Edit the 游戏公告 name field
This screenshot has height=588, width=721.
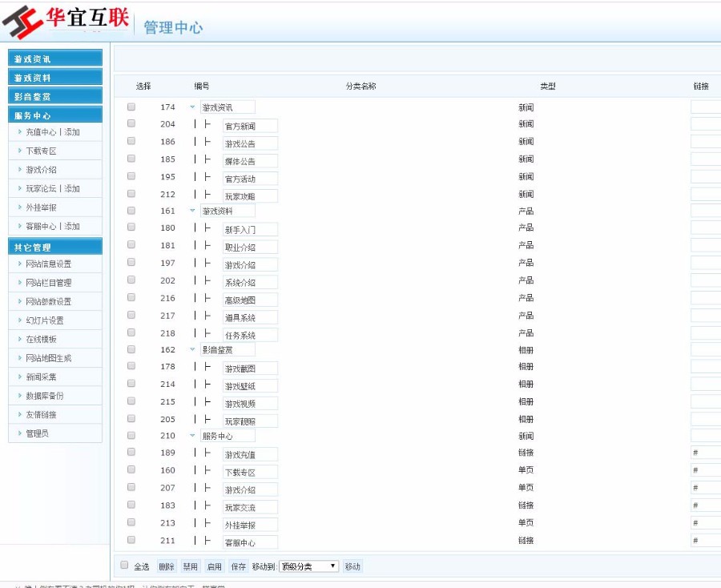(x=250, y=143)
